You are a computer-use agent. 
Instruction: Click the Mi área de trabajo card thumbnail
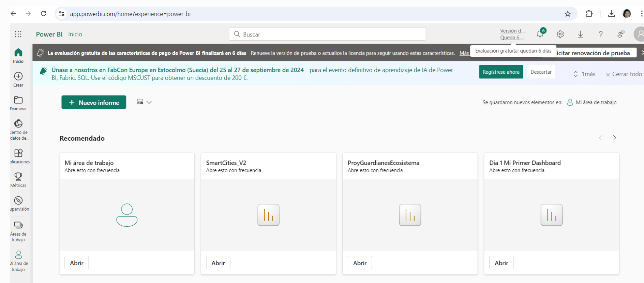point(127,215)
